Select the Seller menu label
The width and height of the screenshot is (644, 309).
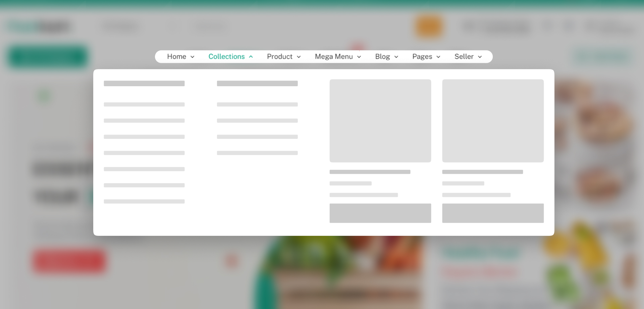pyautogui.click(x=464, y=57)
